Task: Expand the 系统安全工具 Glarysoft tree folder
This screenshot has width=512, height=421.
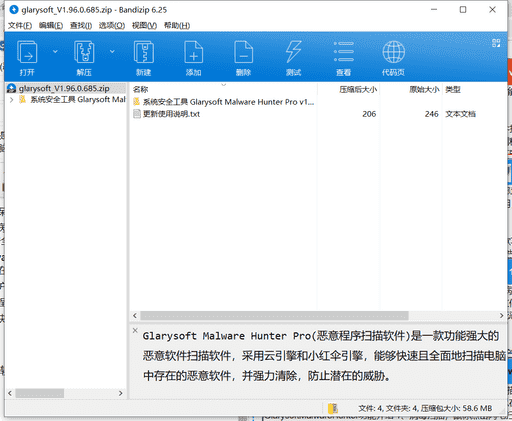Action: pyautogui.click(x=11, y=100)
